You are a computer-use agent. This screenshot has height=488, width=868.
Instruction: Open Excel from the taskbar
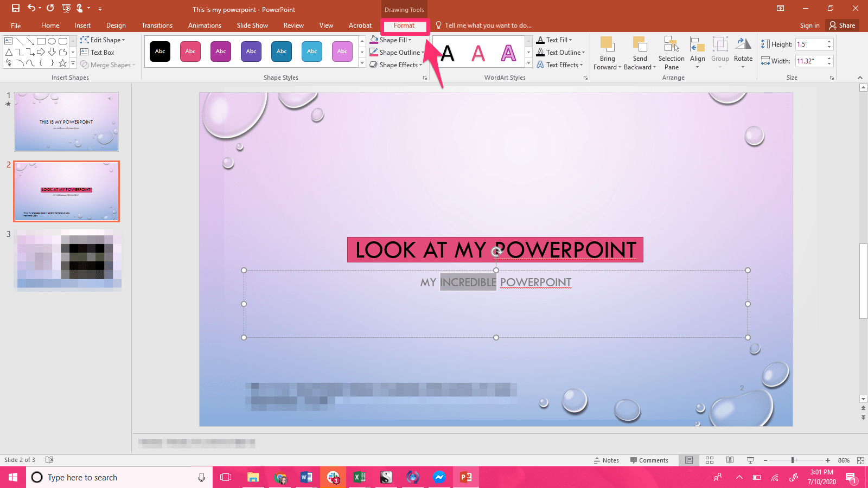359,477
